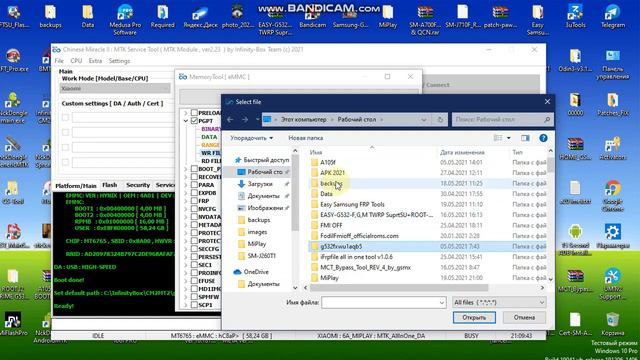Switch to the Flash tab
Image resolution: width=640 pixels, height=360 pixels.
[x=109, y=185]
